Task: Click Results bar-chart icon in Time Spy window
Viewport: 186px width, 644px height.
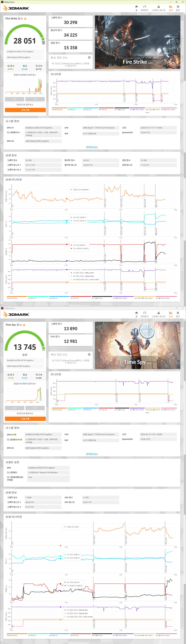Action: [170, 313]
